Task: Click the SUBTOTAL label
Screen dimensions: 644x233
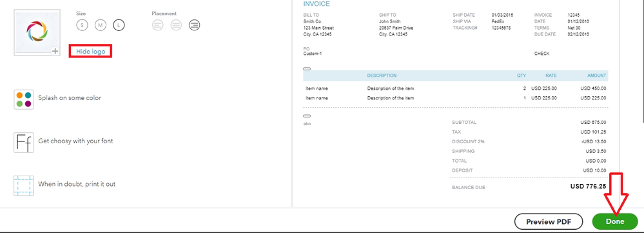Action: point(464,122)
